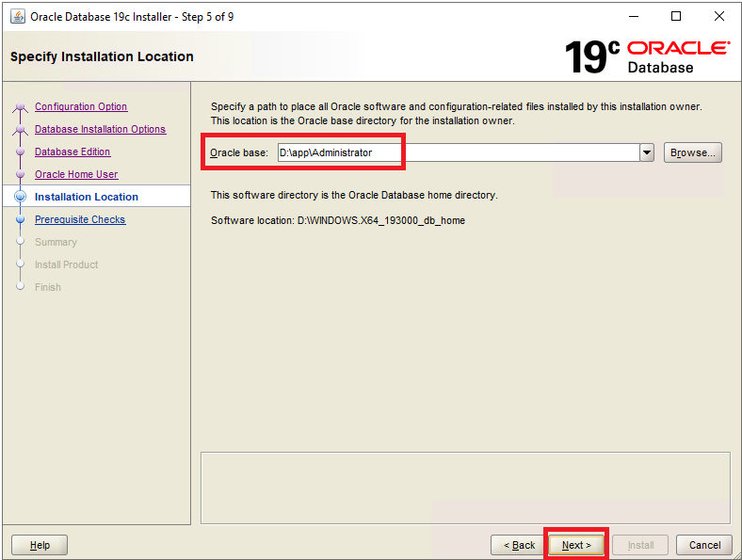Click the Installation Location step marker icon
The width and height of the screenshot is (742, 560).
coord(20,197)
